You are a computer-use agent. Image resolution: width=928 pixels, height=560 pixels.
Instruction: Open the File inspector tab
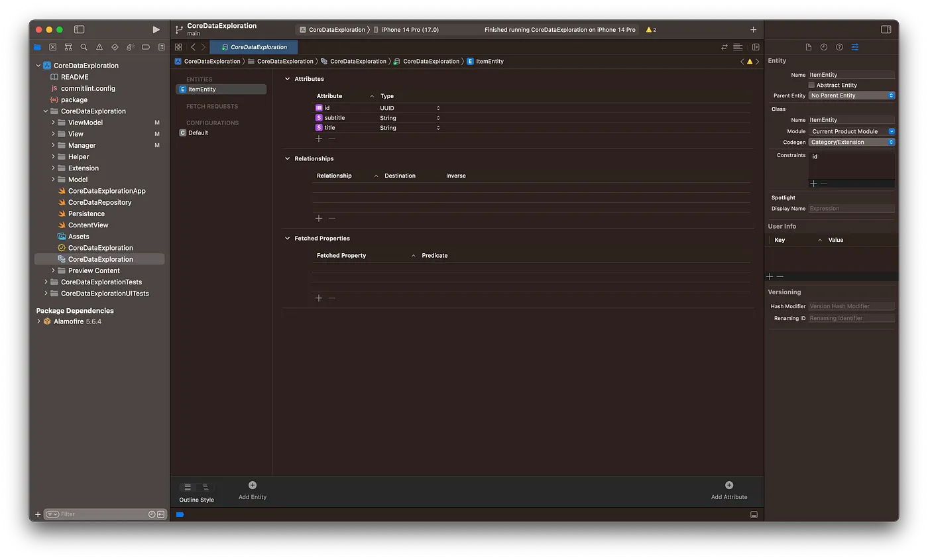point(809,47)
